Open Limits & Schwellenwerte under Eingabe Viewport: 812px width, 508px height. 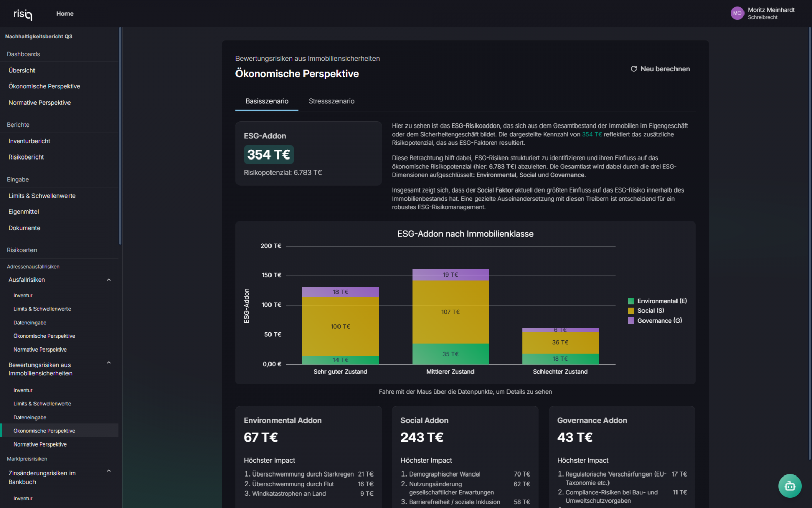tap(42, 196)
